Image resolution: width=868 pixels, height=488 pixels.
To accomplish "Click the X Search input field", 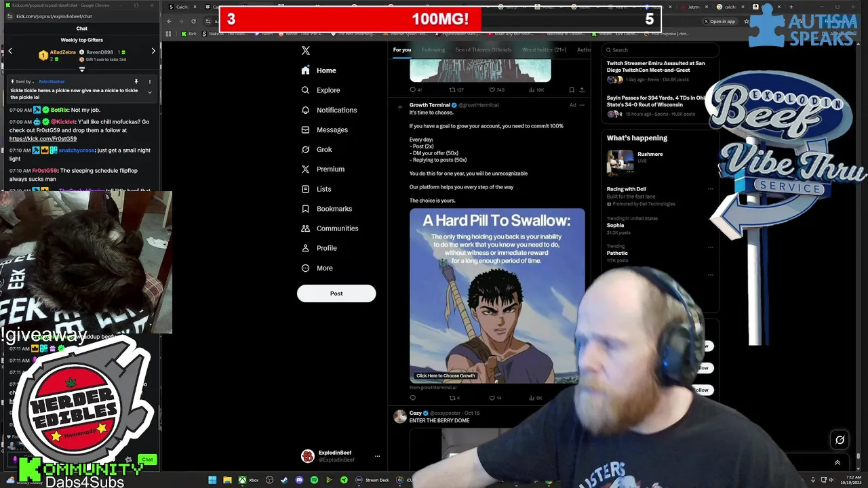I will [660, 50].
